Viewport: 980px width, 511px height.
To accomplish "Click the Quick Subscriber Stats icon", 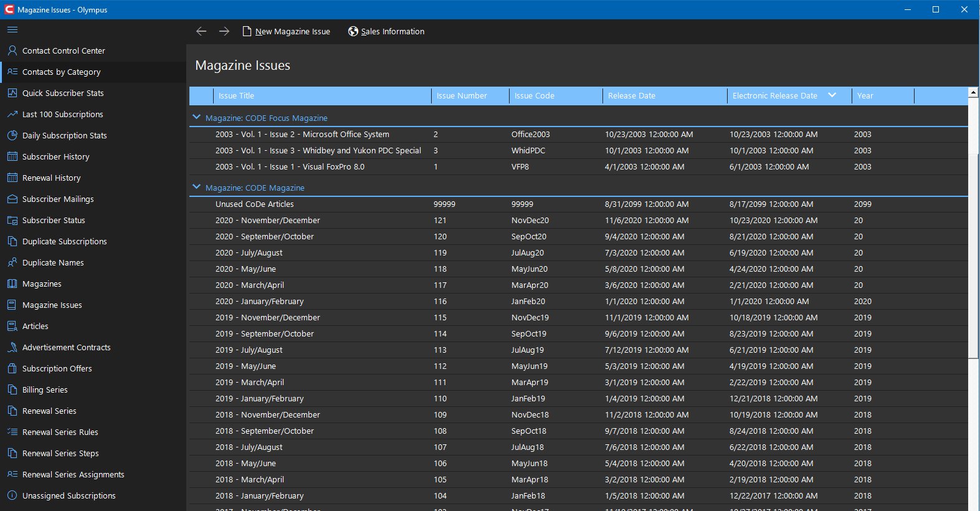I will (12, 93).
